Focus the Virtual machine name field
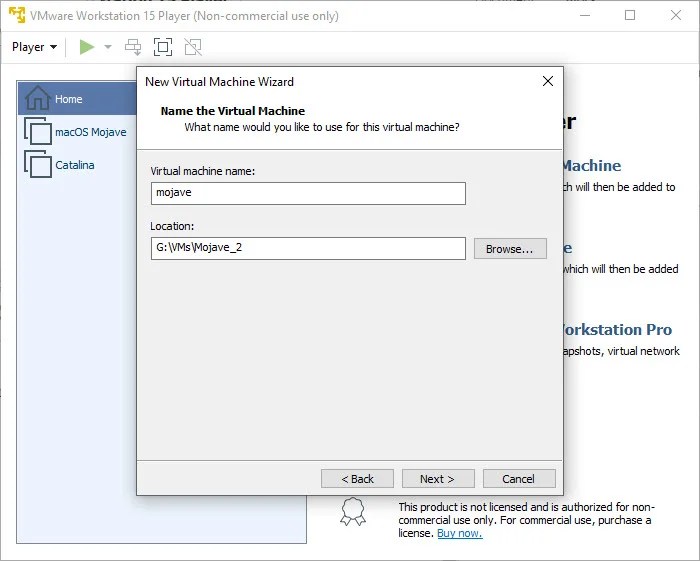The height and width of the screenshot is (561, 700). (308, 193)
